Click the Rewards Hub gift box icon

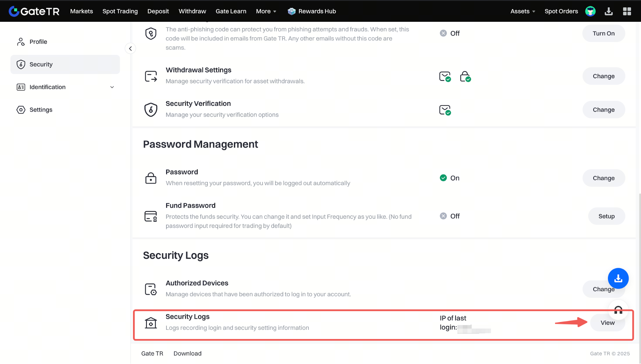click(x=291, y=11)
